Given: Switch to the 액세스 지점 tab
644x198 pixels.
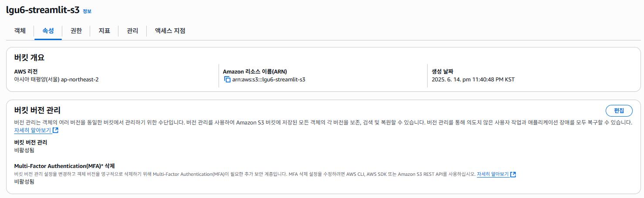Looking at the screenshot, I should 170,31.
